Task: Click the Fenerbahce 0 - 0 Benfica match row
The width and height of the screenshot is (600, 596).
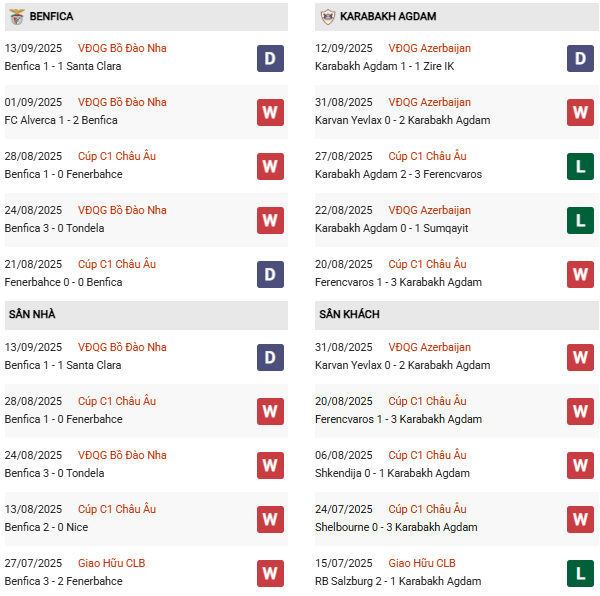Action: 63,282
